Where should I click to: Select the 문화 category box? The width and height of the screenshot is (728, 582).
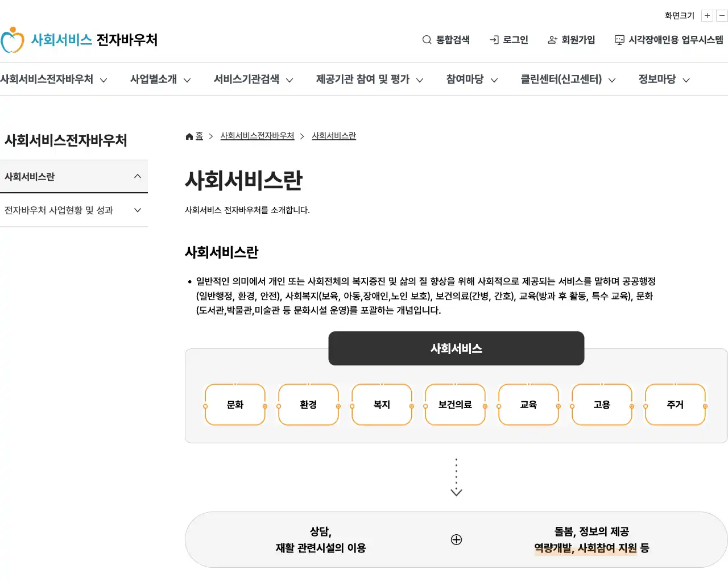coord(235,405)
